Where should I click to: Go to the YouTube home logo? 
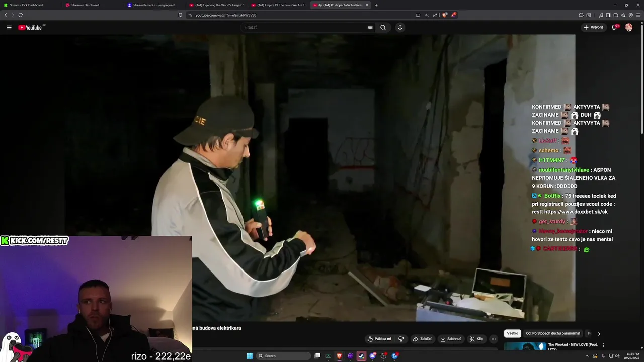tap(30, 28)
